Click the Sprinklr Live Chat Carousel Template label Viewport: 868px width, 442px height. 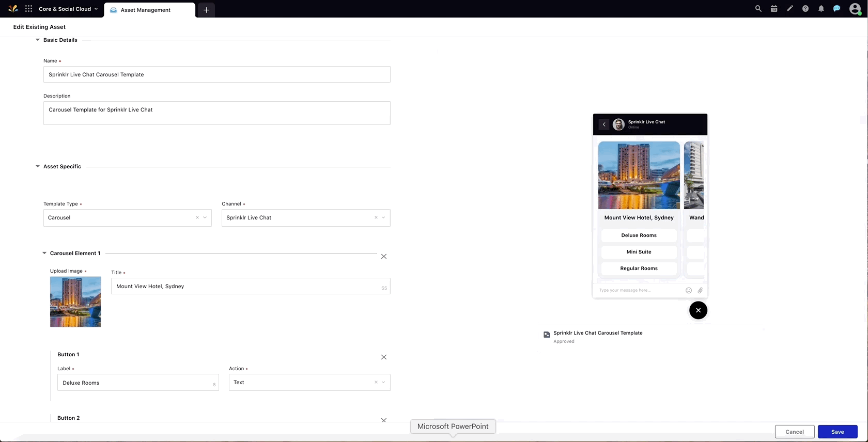(x=598, y=333)
